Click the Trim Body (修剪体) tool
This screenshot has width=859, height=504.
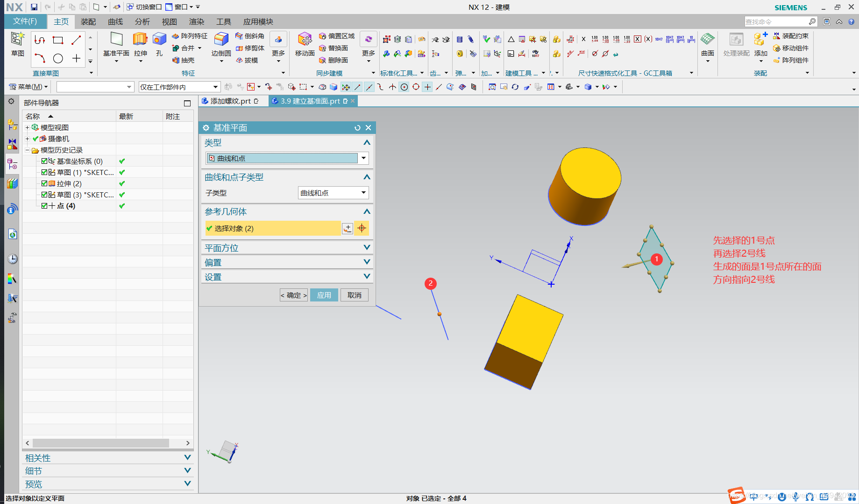point(250,48)
